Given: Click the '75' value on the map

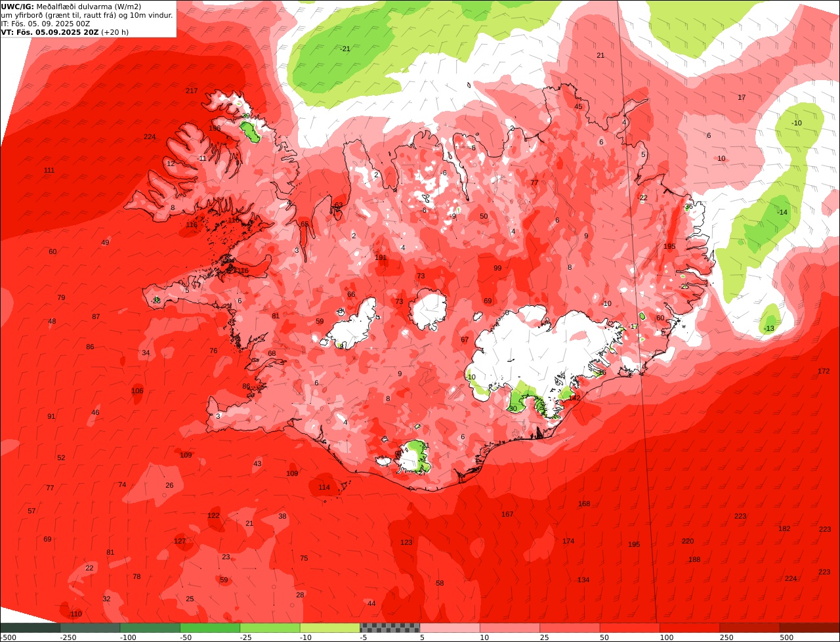Looking at the screenshot, I should (x=304, y=558).
